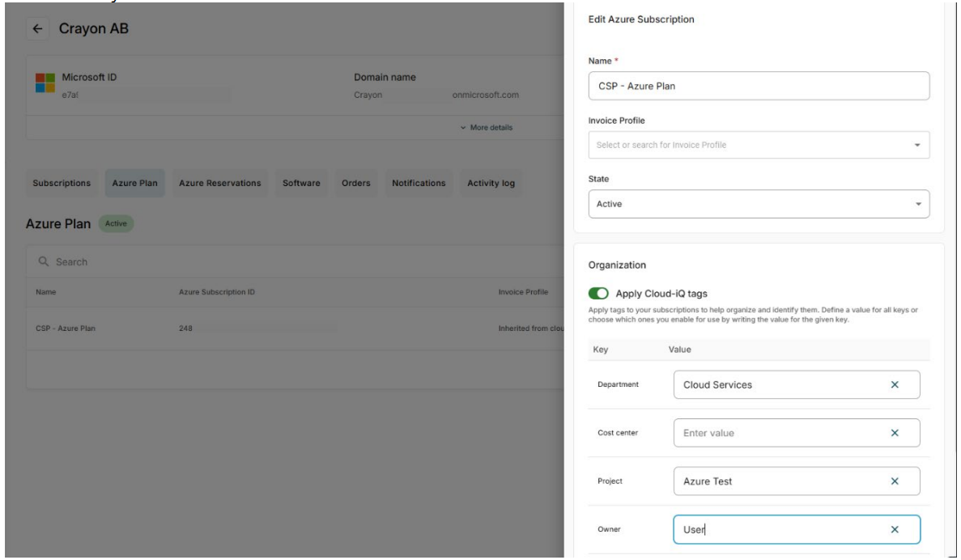Click the Project value Azure Test field

pyautogui.click(x=796, y=482)
